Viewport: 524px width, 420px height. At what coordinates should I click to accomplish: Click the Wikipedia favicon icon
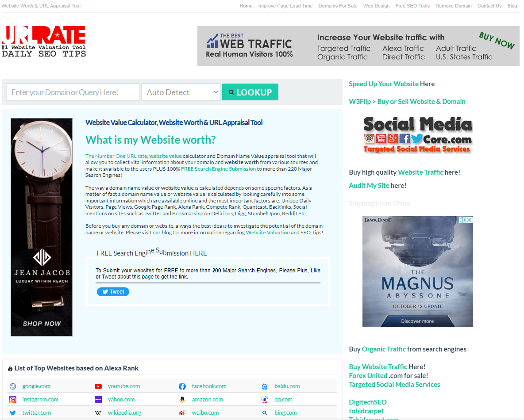pyautogui.click(x=98, y=413)
